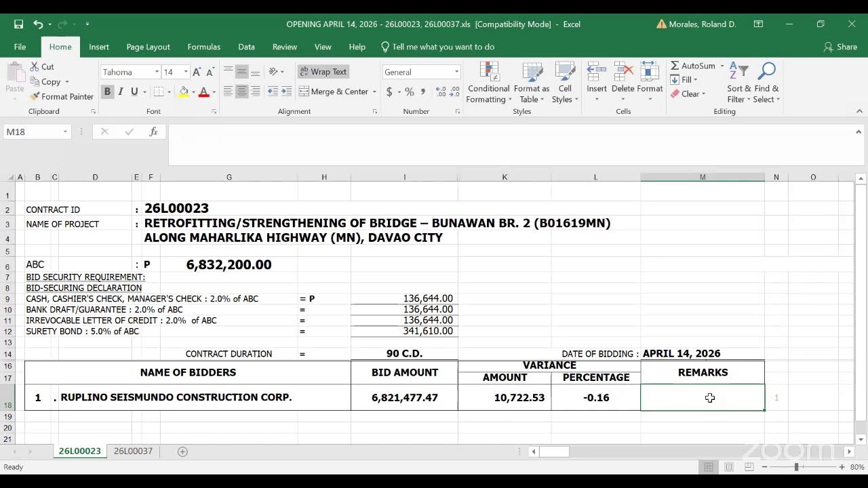Open the font size dropdown
Image resolution: width=868 pixels, height=488 pixels.
(x=186, y=72)
